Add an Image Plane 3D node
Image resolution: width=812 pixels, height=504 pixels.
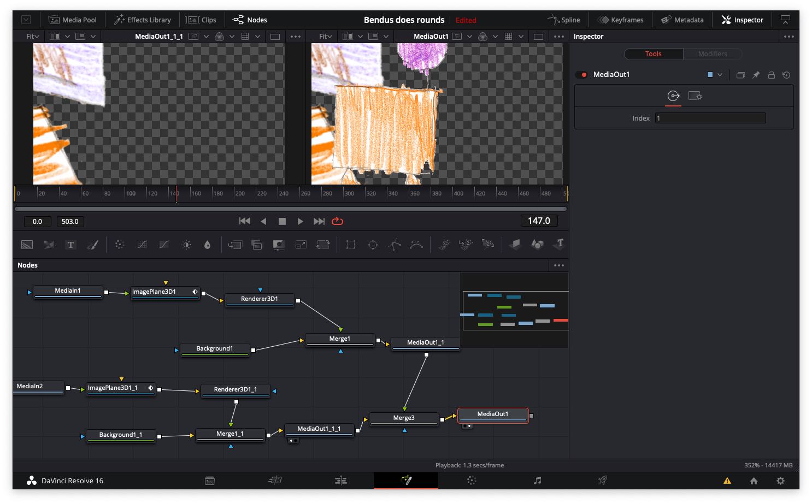pyautogui.click(x=515, y=245)
